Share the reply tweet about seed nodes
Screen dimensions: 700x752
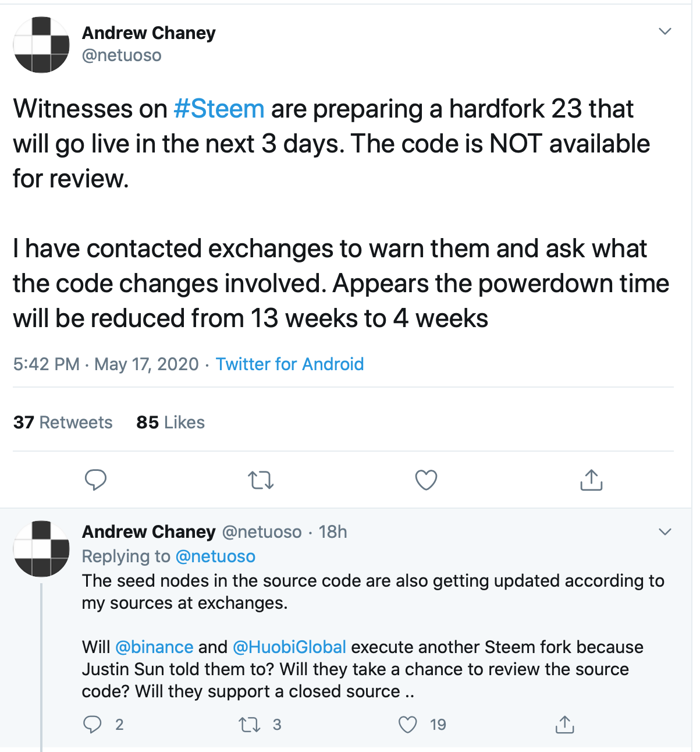[564, 725]
